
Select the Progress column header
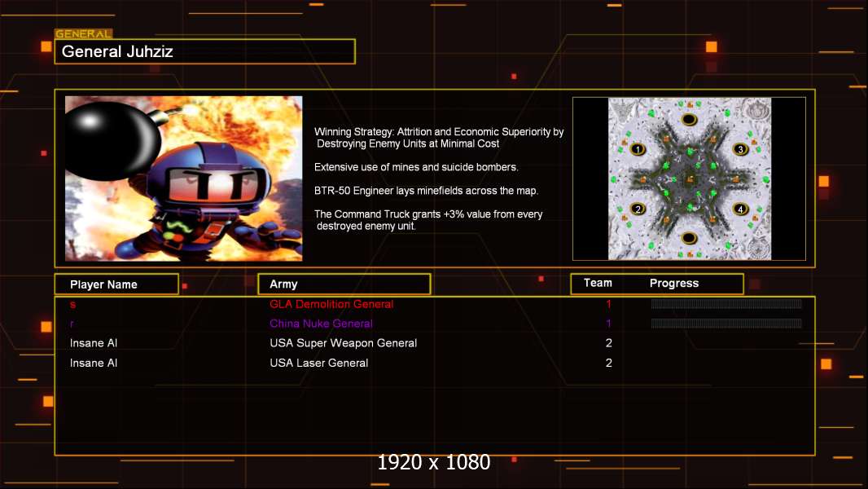(x=674, y=283)
